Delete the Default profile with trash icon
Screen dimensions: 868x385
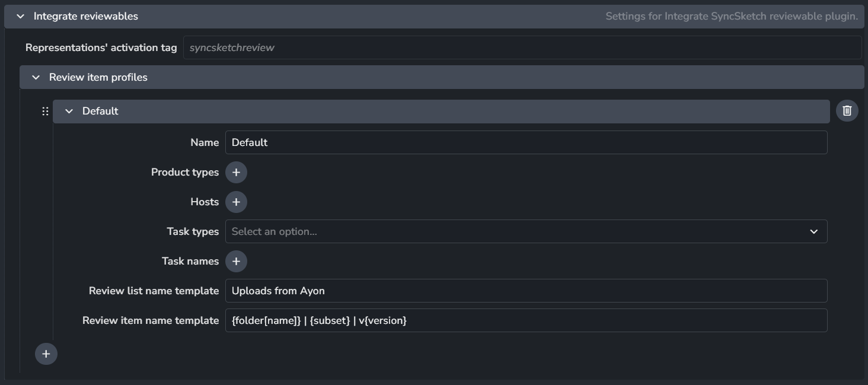847,111
